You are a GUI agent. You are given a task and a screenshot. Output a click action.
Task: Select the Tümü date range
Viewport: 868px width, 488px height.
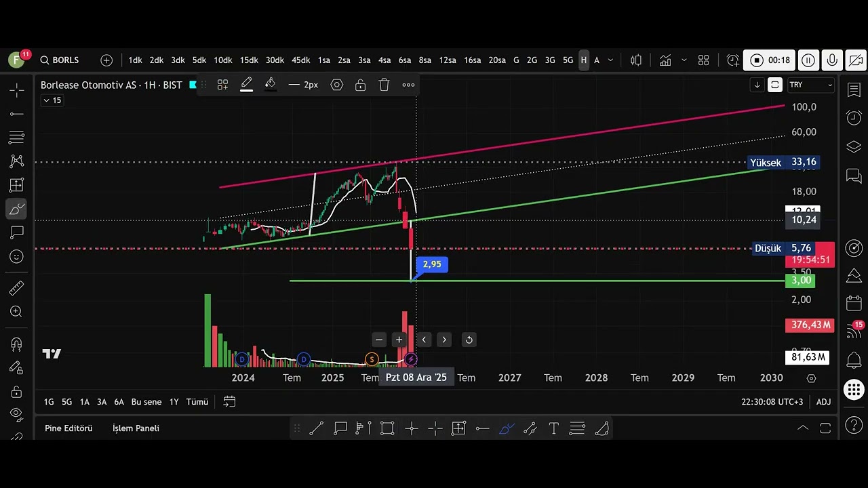[197, 402]
